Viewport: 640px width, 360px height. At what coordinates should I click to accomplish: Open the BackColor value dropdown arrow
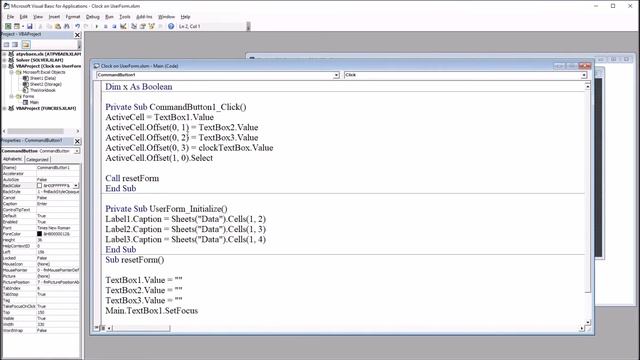76,186
